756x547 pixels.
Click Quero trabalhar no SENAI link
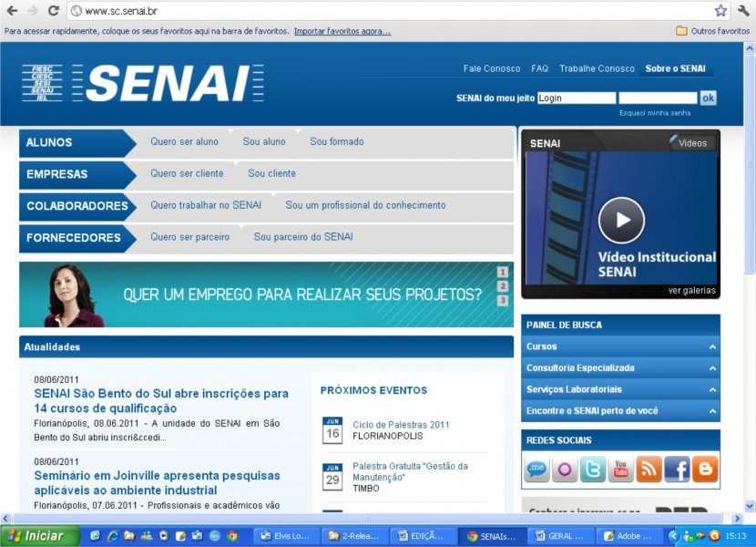(206, 205)
